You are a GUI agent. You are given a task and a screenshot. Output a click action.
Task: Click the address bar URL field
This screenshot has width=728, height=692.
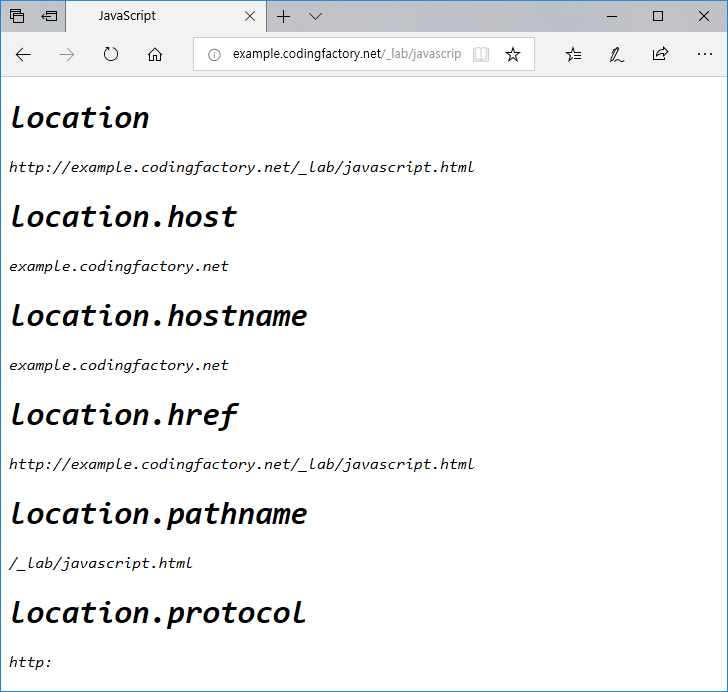coord(347,54)
